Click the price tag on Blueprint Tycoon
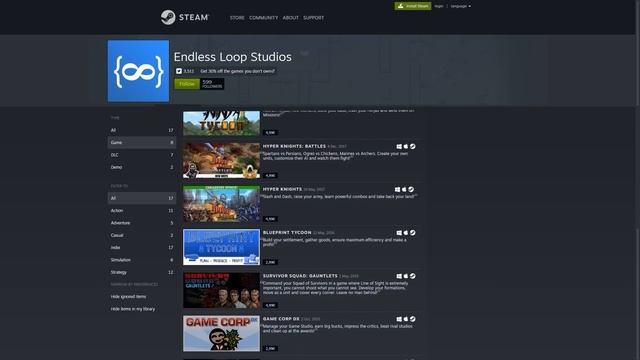 (x=271, y=262)
